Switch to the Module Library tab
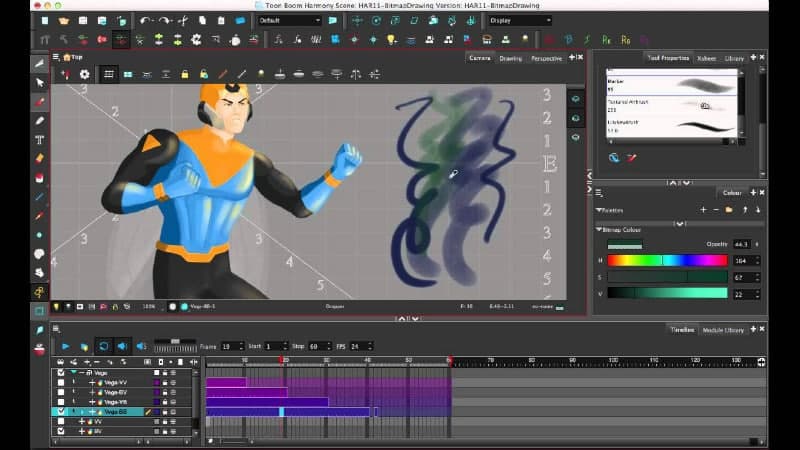This screenshot has height=450, width=800. 723,330
